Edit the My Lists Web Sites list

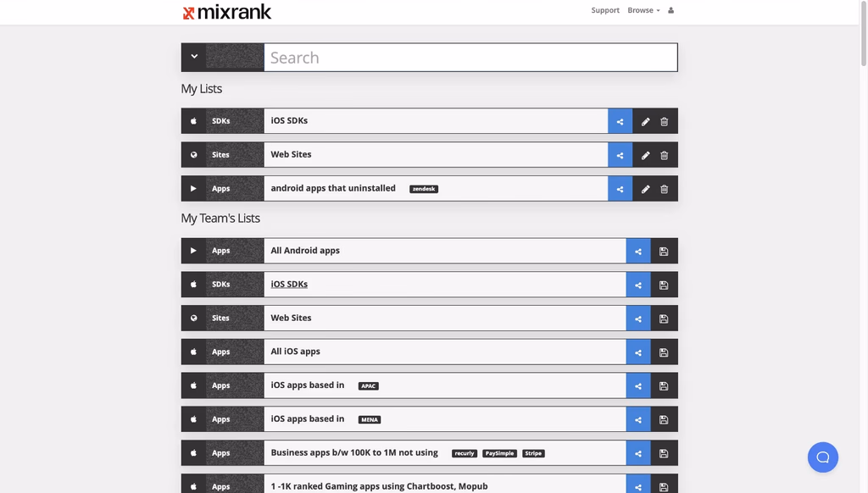coord(645,156)
